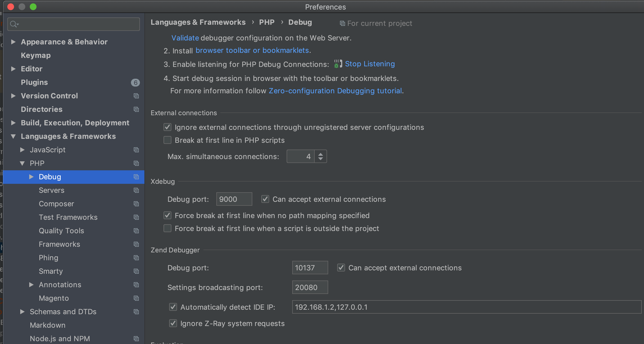This screenshot has width=644, height=344.
Task: Open Zero-configuration Debugging tutorial link
Action: (x=335, y=91)
